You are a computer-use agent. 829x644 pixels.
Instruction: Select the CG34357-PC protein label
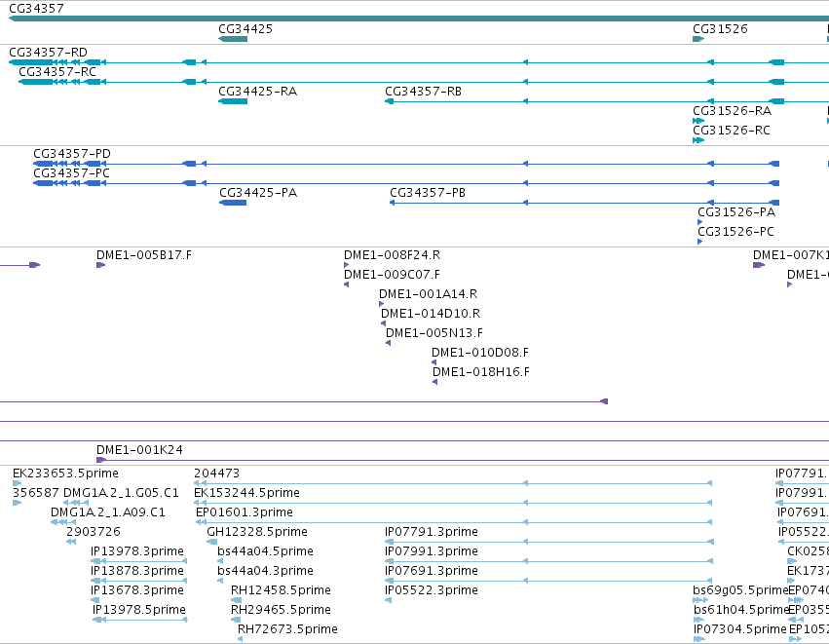pyautogui.click(x=71, y=173)
